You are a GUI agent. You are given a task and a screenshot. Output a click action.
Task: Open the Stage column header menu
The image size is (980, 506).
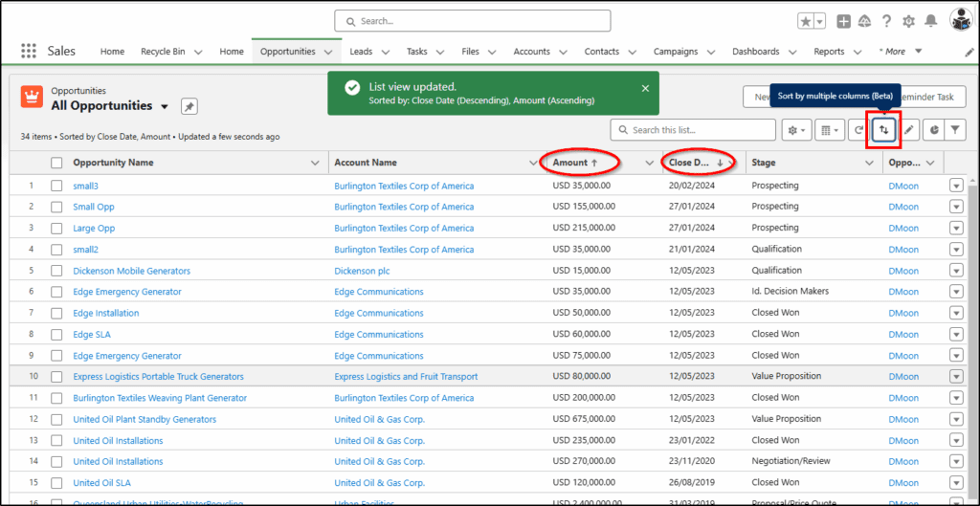(869, 163)
